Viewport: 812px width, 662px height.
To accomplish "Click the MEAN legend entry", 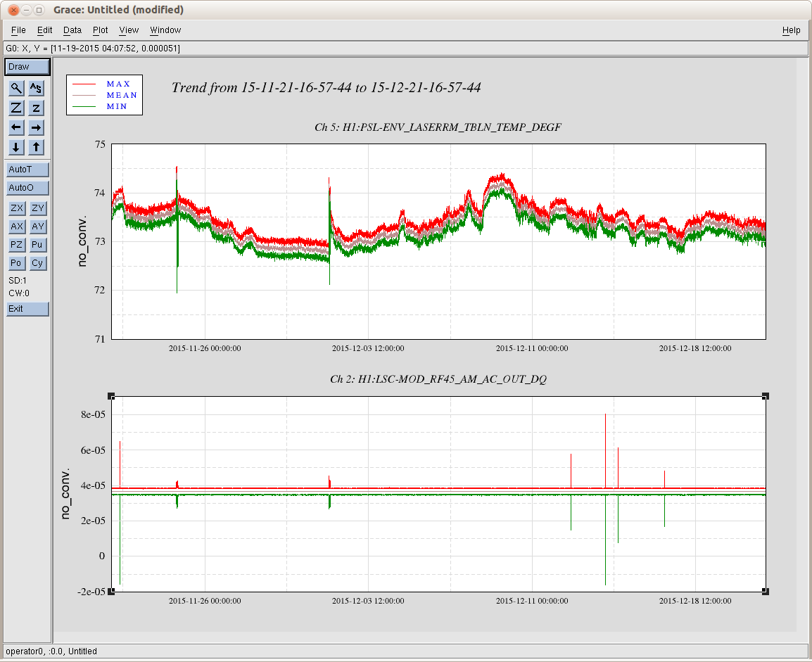I will pos(122,95).
